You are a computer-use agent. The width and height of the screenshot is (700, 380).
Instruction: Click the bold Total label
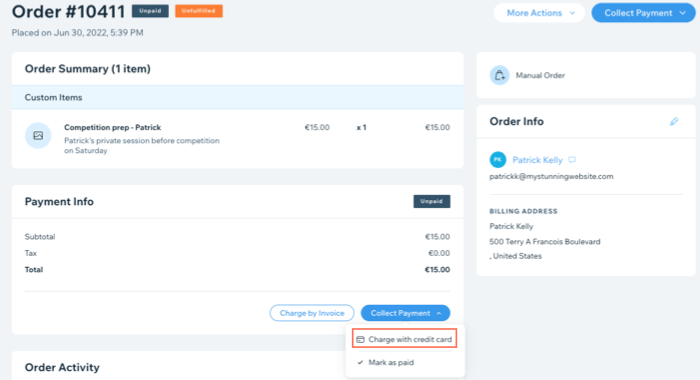34,270
